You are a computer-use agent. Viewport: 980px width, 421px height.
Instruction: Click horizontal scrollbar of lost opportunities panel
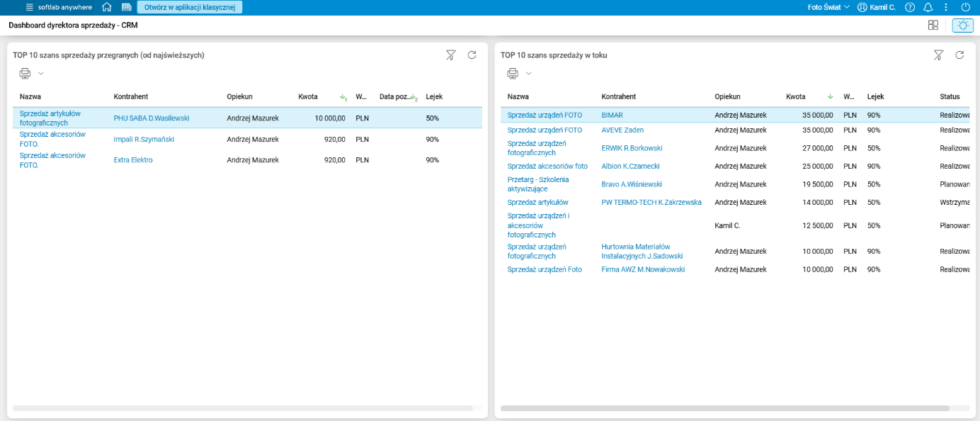[x=243, y=408]
